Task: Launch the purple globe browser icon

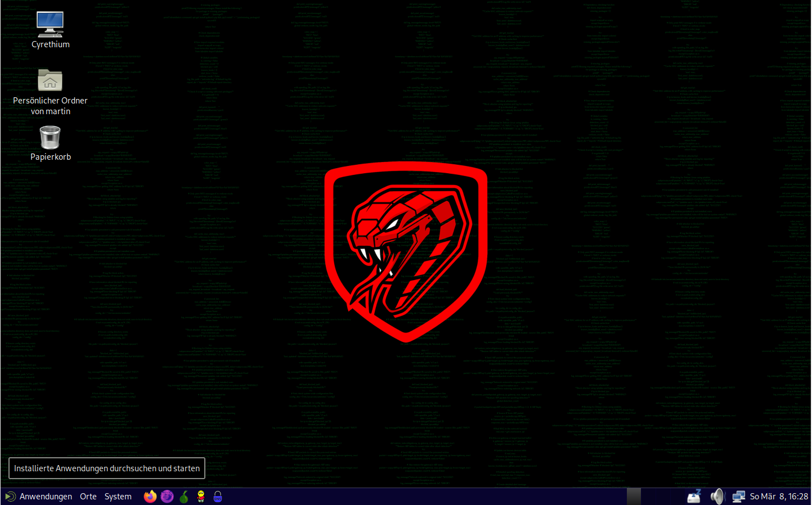Action: click(167, 497)
